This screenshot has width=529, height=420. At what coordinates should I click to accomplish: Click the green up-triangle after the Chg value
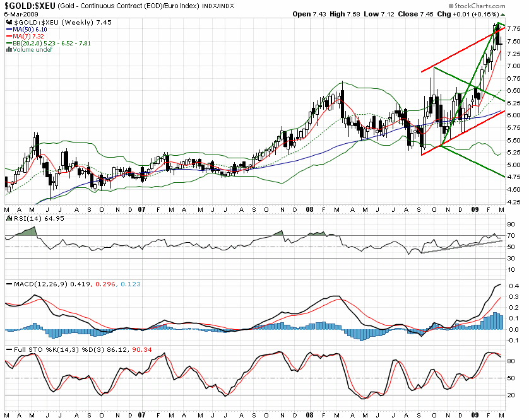point(503,14)
